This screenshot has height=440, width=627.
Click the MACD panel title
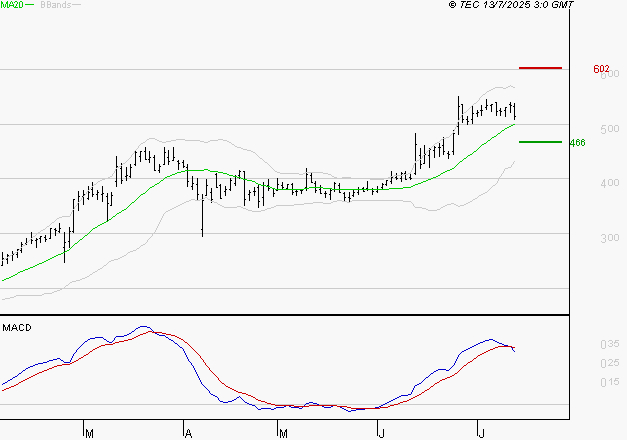(x=15, y=327)
